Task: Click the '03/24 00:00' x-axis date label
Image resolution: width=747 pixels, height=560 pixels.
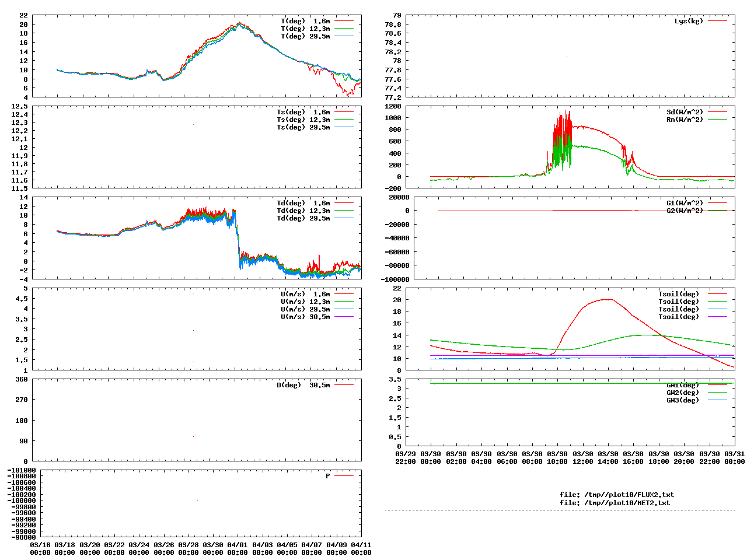Action: (x=139, y=548)
